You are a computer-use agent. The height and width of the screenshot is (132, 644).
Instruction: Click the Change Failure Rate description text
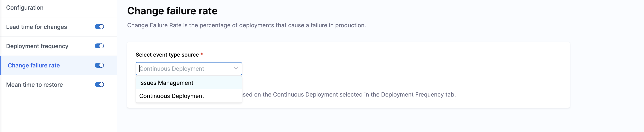tap(246, 25)
